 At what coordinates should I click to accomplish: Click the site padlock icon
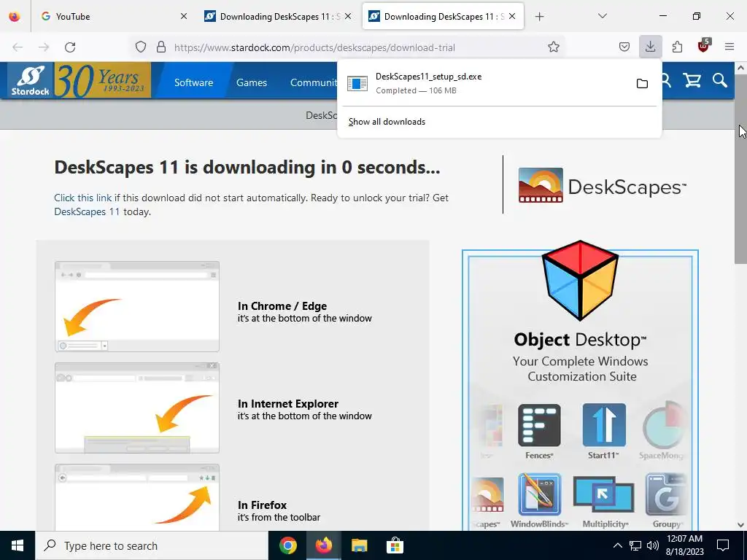pyautogui.click(x=161, y=47)
